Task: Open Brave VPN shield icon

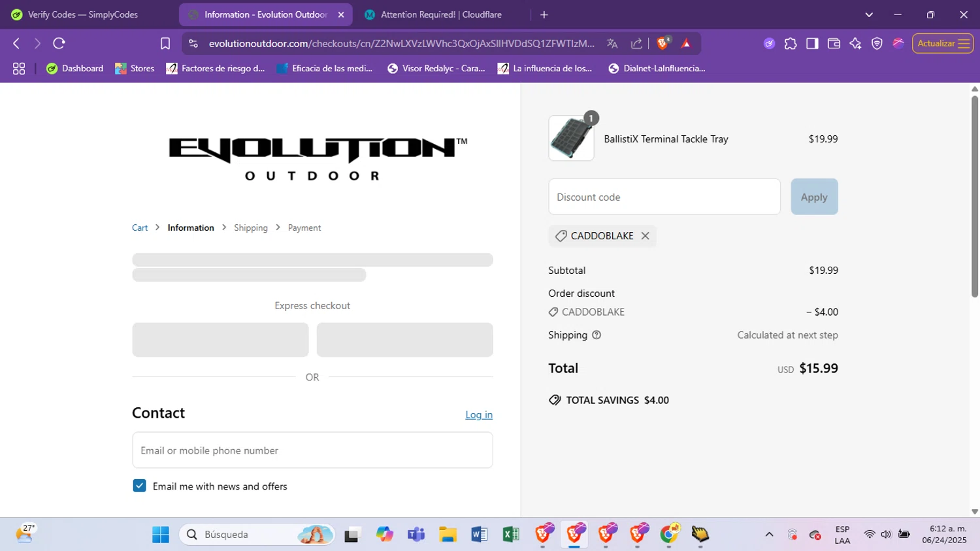Action: 877,44
